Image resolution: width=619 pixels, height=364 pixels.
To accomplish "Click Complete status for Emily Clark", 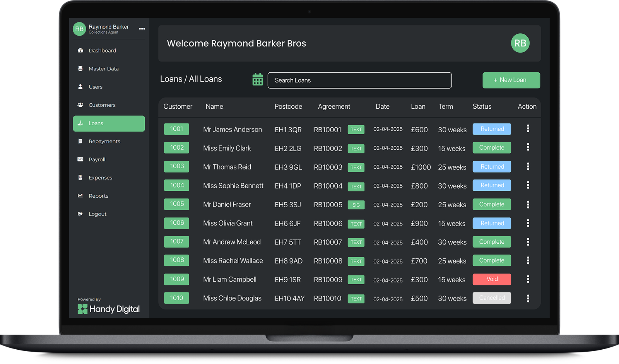I will pos(492,148).
